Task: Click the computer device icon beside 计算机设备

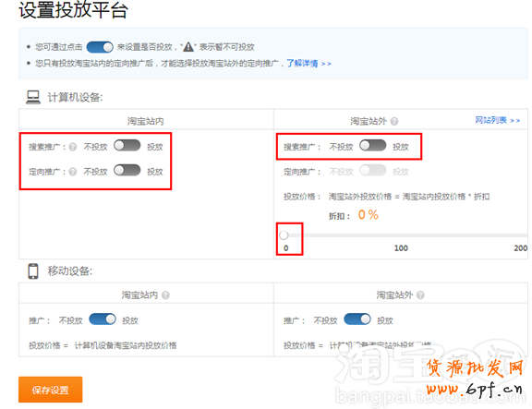Action: tap(33, 97)
